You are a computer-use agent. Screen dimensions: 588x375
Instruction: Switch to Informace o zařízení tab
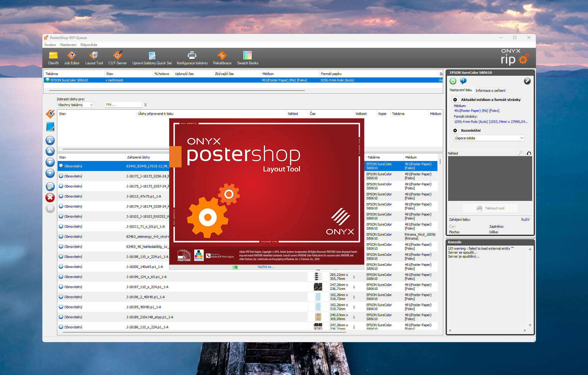490,91
